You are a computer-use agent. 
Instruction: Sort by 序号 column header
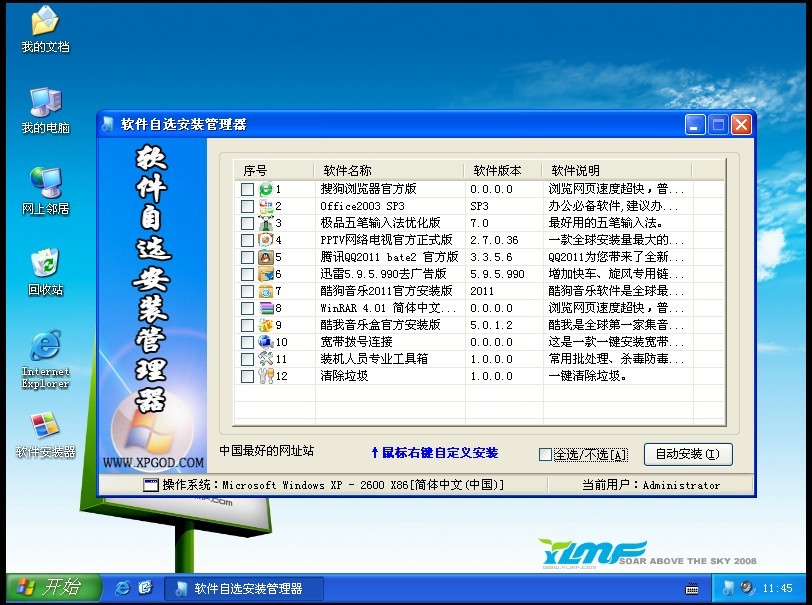[x=274, y=170]
